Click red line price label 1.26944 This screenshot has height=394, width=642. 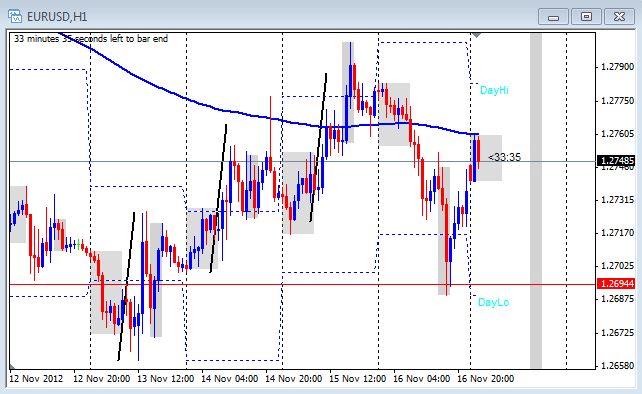pyautogui.click(x=616, y=283)
